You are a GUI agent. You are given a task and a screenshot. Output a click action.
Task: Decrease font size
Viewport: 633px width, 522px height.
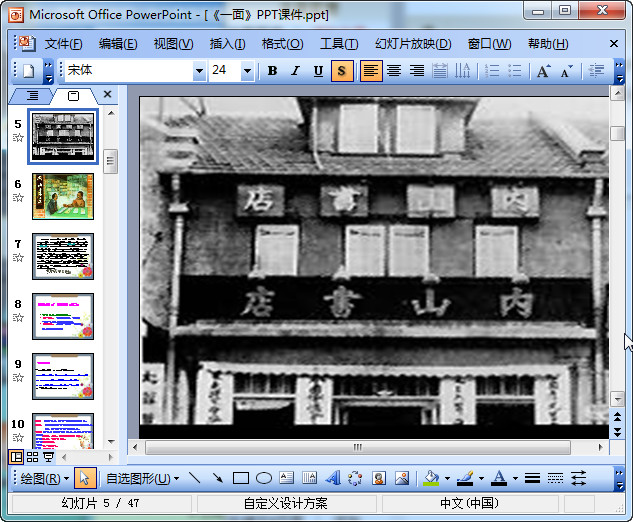566,71
